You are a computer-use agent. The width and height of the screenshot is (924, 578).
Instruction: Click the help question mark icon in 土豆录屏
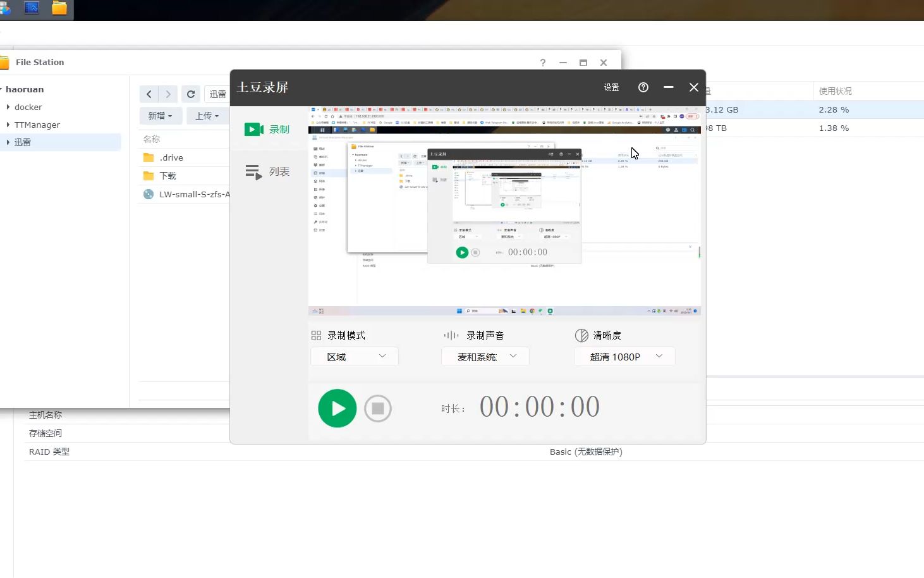point(643,87)
